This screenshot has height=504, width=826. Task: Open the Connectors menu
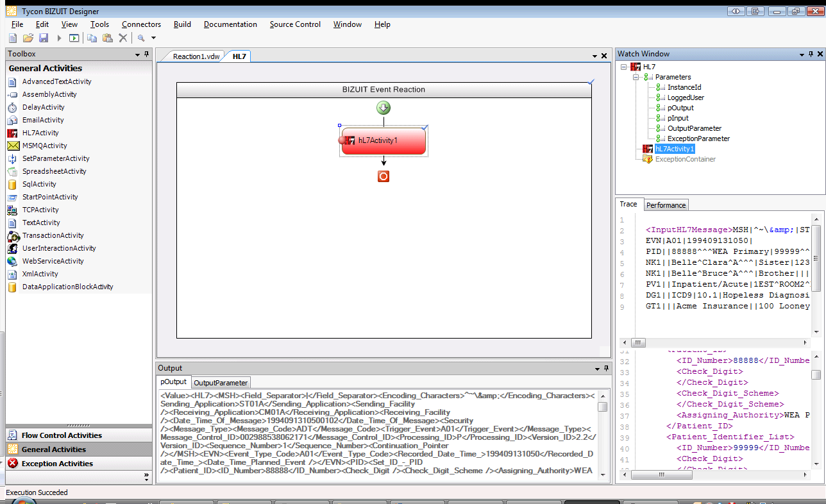point(141,24)
